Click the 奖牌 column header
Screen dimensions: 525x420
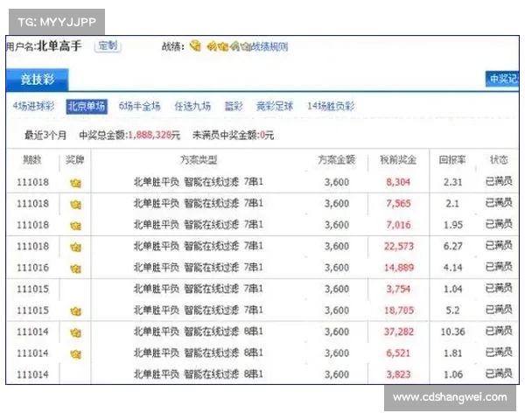74,160
